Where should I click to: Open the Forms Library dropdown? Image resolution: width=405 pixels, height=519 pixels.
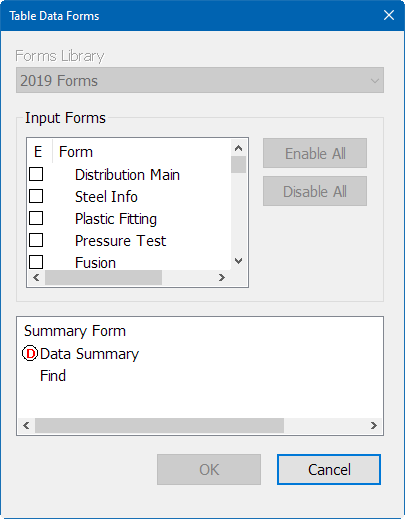[x=200, y=80]
